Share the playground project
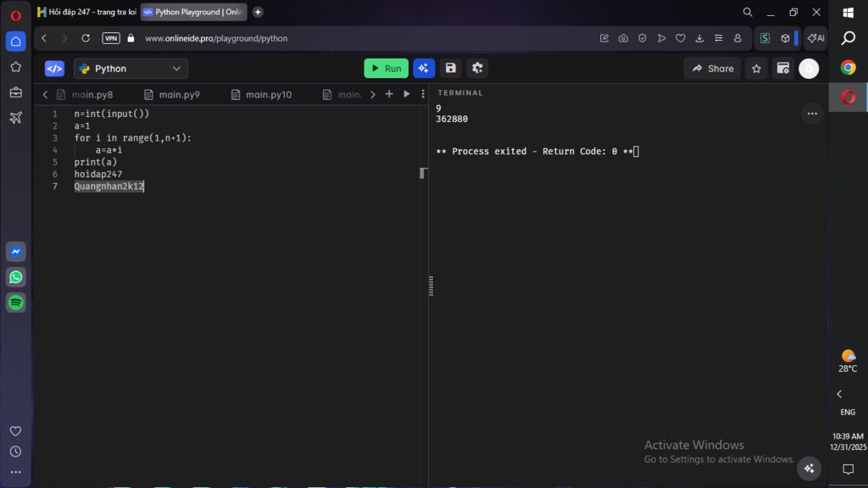Viewport: 868px width, 488px height. [x=712, y=69]
